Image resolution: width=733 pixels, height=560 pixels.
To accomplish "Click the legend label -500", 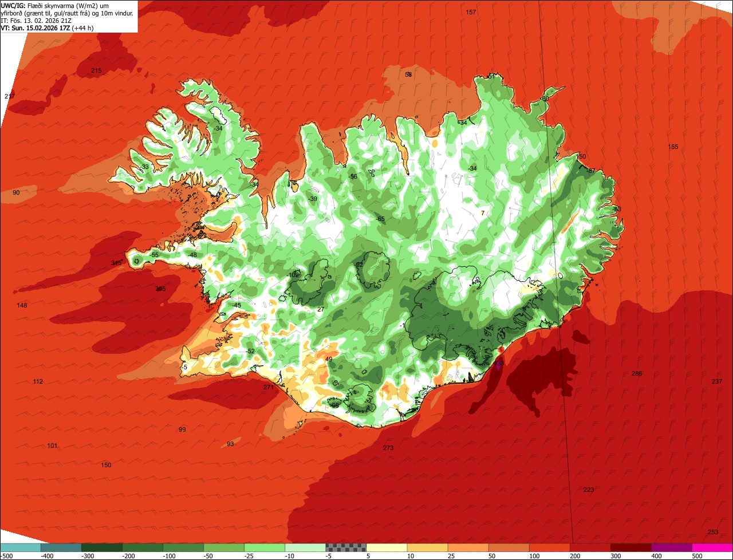I will pos(6,556).
